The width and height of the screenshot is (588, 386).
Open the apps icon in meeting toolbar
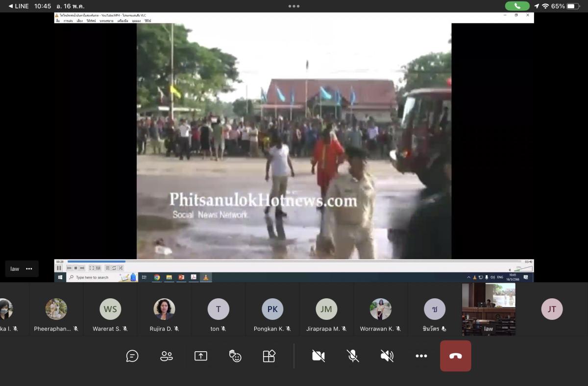[269, 356]
